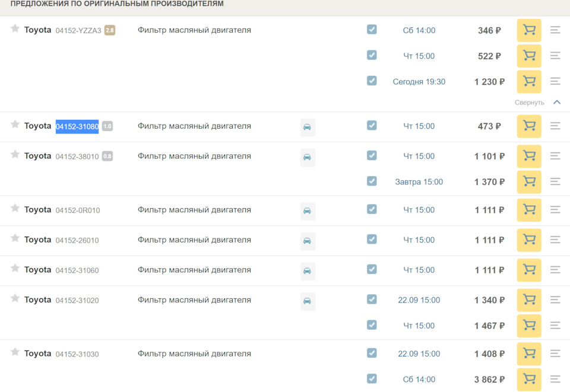The width and height of the screenshot is (570, 392).
Task: Open car applicability icon for 04152-0R010
Action: pos(308,211)
